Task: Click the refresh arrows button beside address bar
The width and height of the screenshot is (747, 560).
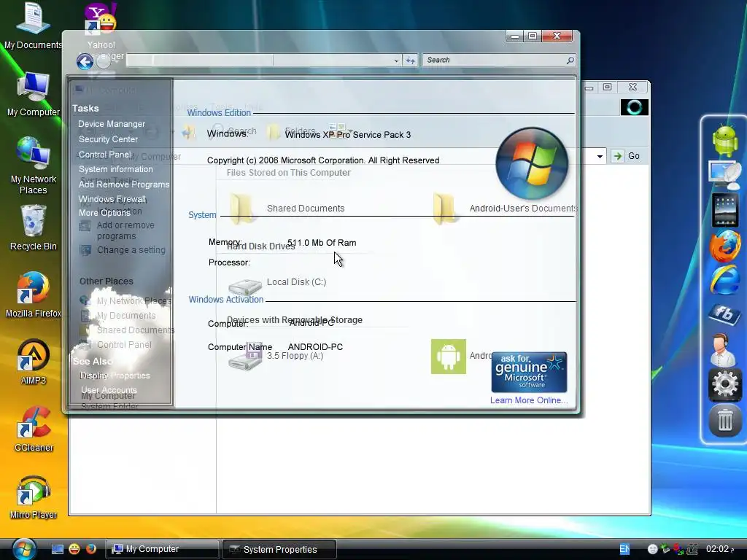Action: pyautogui.click(x=410, y=60)
